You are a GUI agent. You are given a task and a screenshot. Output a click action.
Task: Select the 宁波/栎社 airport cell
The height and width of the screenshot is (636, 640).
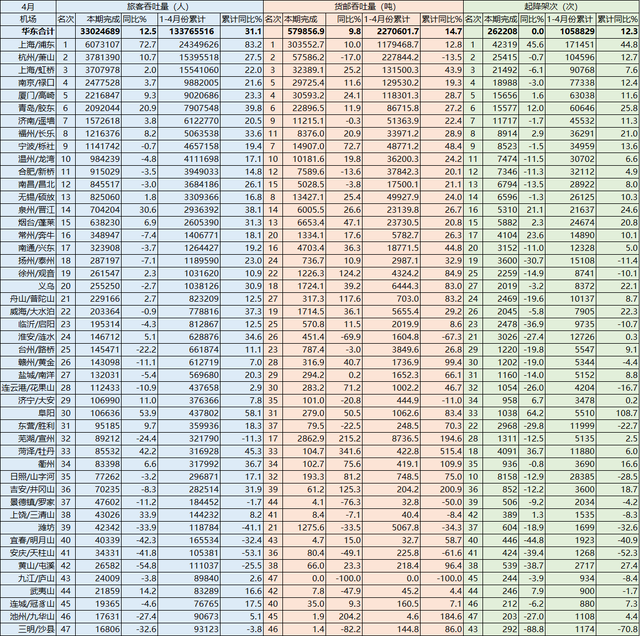(x=28, y=146)
